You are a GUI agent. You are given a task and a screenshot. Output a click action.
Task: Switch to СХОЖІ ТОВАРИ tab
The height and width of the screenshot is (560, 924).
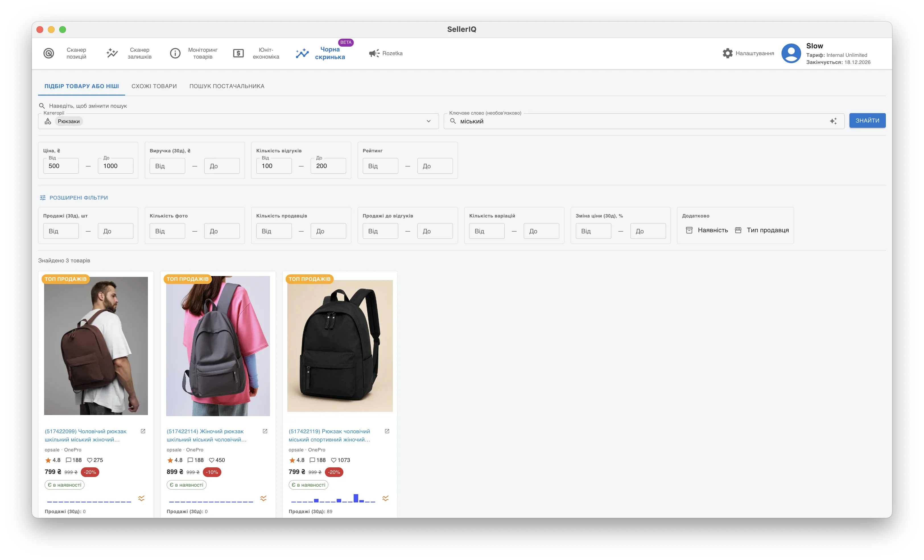coord(154,86)
